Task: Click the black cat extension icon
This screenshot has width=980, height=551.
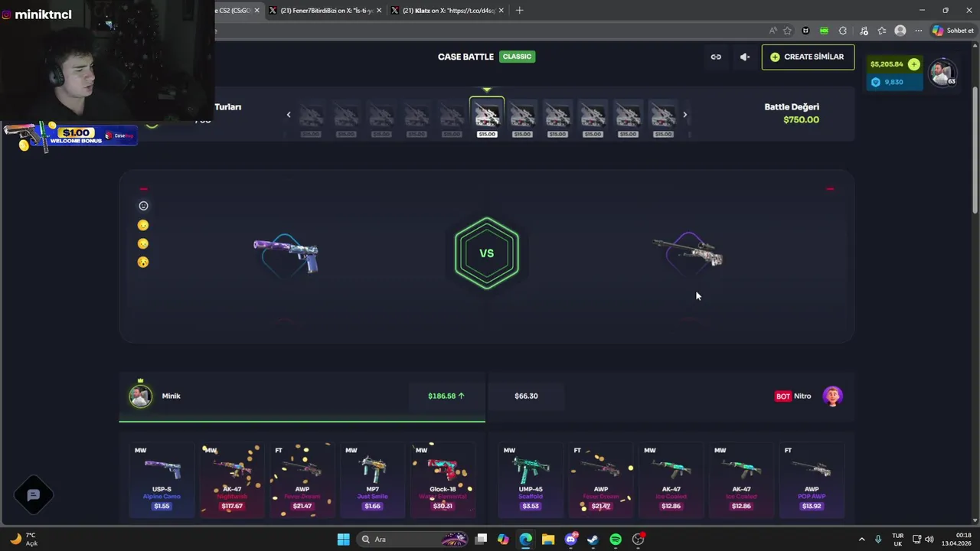Action: coord(805,31)
